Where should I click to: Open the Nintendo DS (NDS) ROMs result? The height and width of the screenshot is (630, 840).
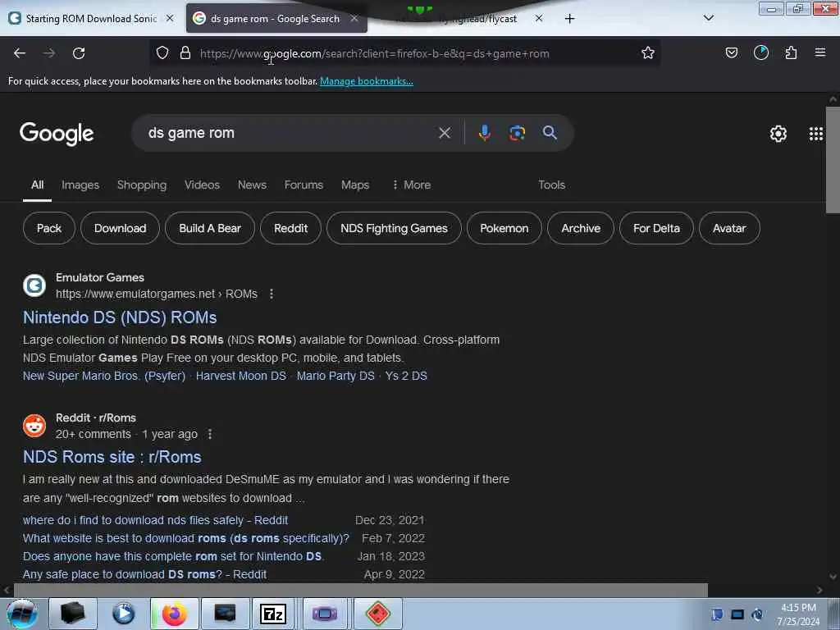120,317
